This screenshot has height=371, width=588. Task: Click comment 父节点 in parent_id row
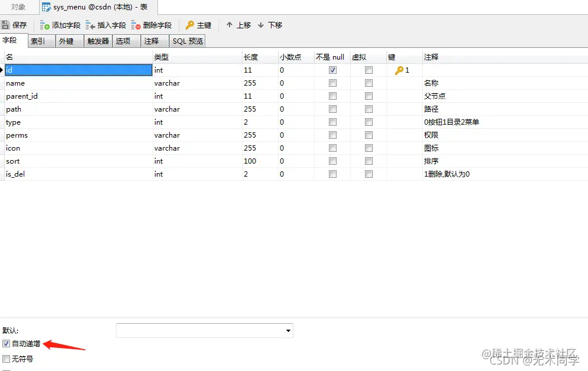[x=435, y=96]
